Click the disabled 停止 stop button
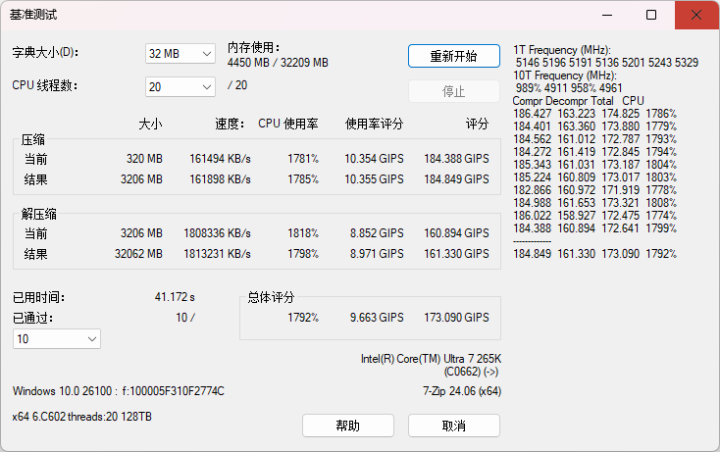Image resolution: width=720 pixels, height=452 pixels. pos(454,91)
